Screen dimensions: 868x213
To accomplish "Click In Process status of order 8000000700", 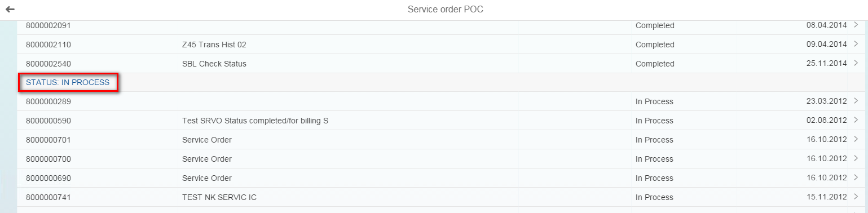I will click(x=654, y=159).
